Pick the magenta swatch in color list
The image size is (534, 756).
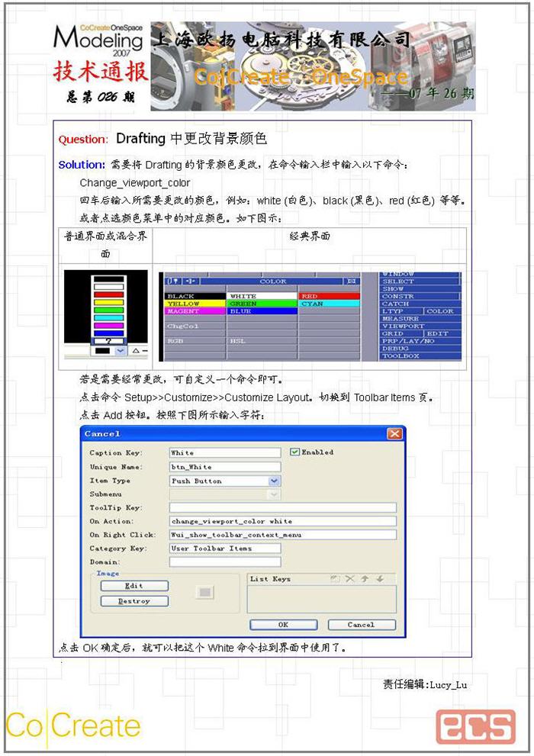[108, 326]
